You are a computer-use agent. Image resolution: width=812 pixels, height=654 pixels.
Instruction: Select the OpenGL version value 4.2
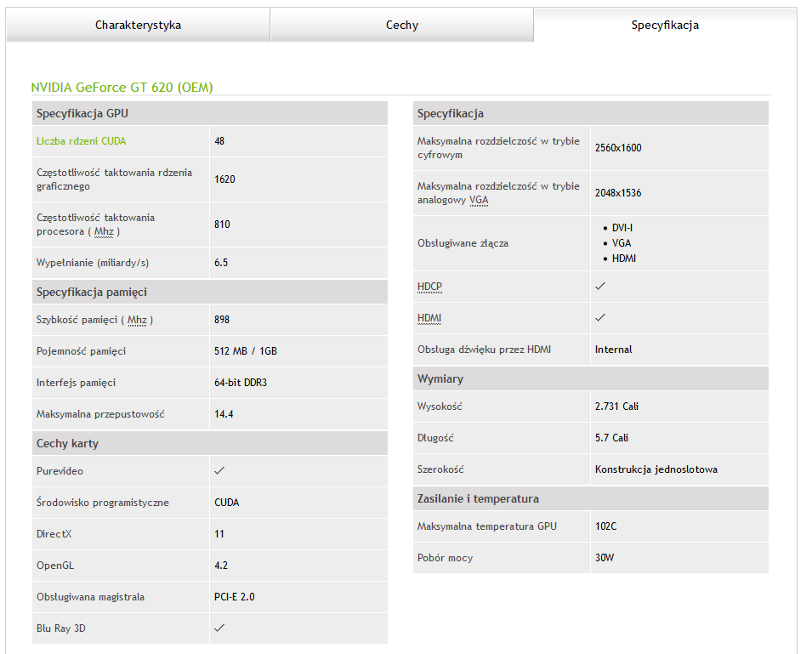tap(221, 566)
